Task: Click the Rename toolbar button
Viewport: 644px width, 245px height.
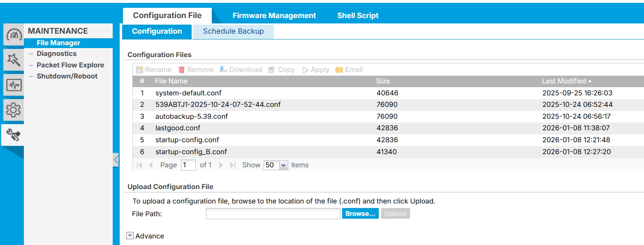Action: tap(153, 70)
